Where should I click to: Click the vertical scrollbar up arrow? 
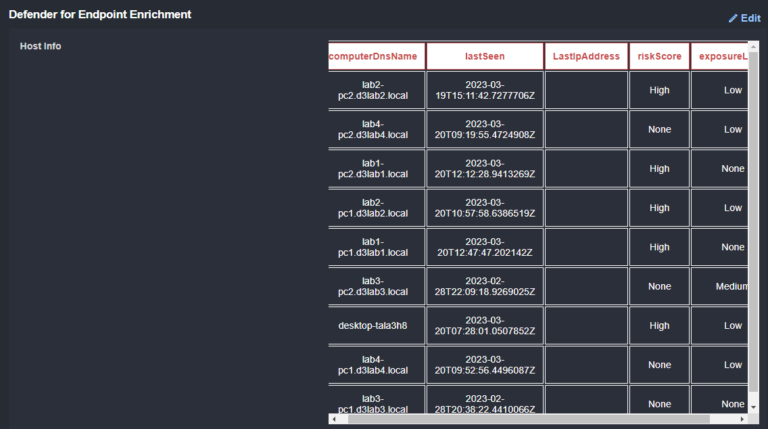click(753, 47)
